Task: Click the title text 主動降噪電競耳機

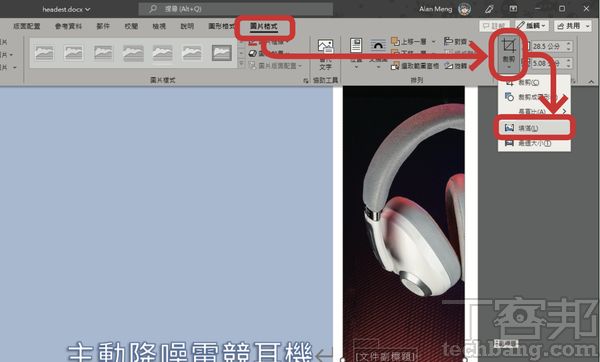Action: [x=190, y=352]
